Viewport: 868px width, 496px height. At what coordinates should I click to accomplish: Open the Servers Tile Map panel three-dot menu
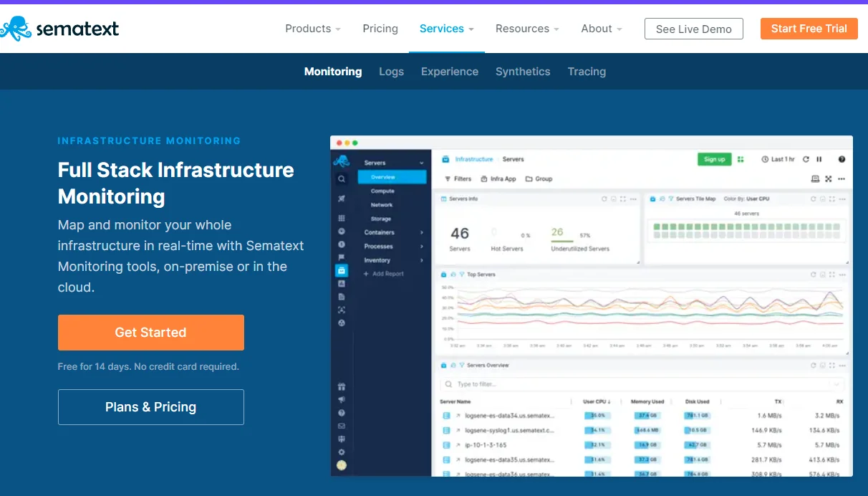pyautogui.click(x=842, y=199)
